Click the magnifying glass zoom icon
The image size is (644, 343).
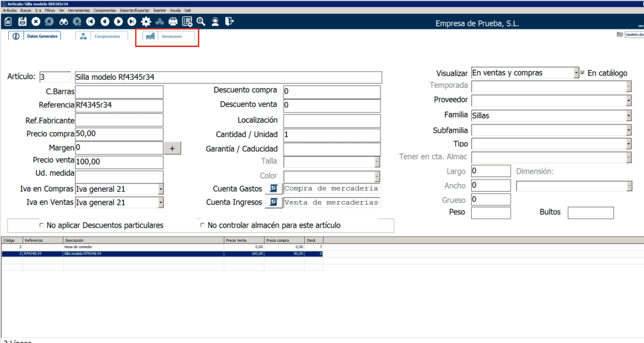tap(201, 21)
